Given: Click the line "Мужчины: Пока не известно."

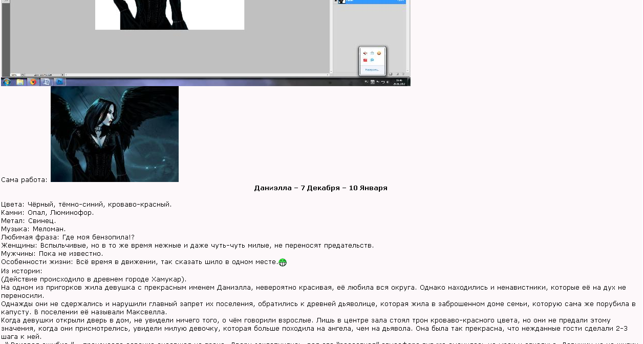Looking at the screenshot, I should pos(52,254).
